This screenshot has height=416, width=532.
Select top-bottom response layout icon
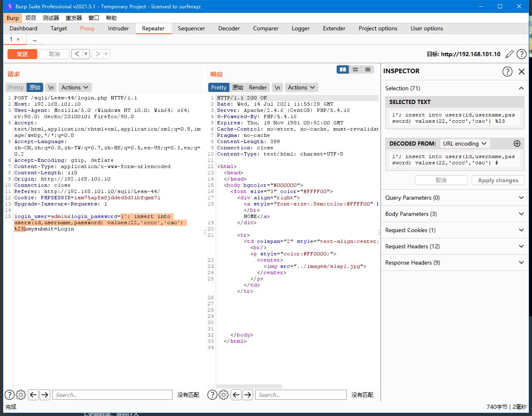click(355, 69)
